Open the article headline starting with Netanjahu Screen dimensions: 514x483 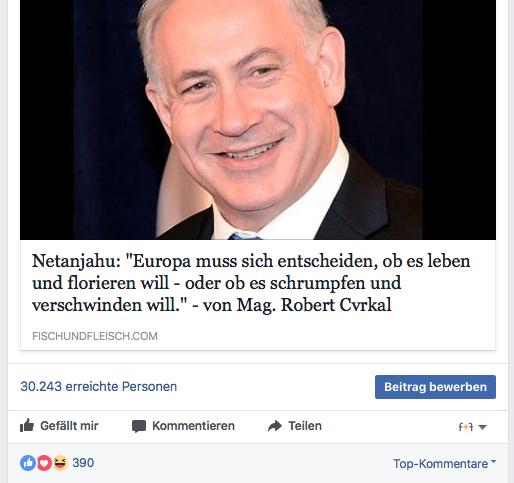251,283
